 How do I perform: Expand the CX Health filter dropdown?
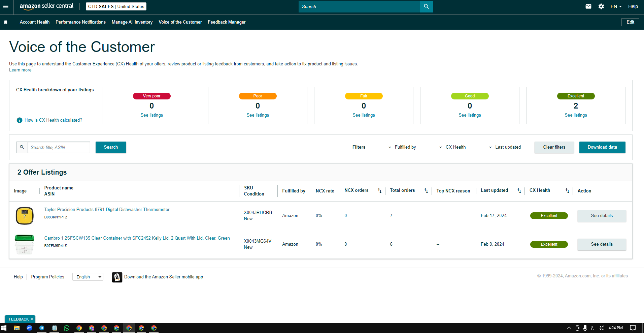[452, 147]
